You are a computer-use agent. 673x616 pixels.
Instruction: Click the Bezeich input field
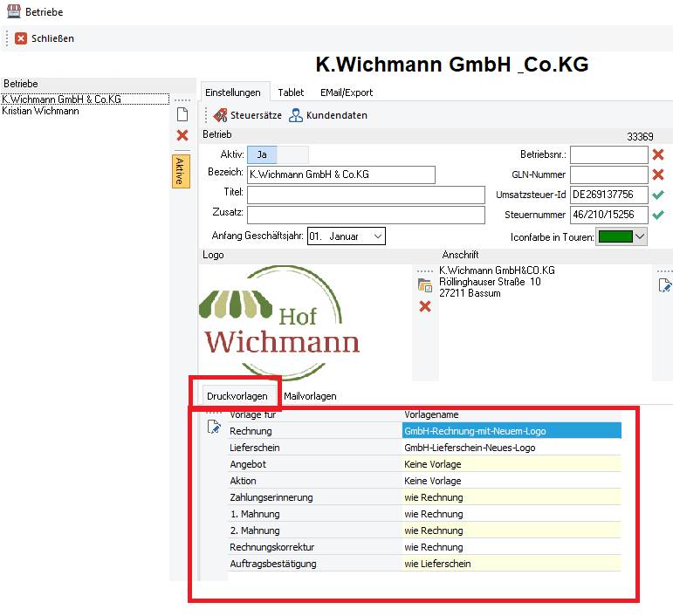click(341, 175)
